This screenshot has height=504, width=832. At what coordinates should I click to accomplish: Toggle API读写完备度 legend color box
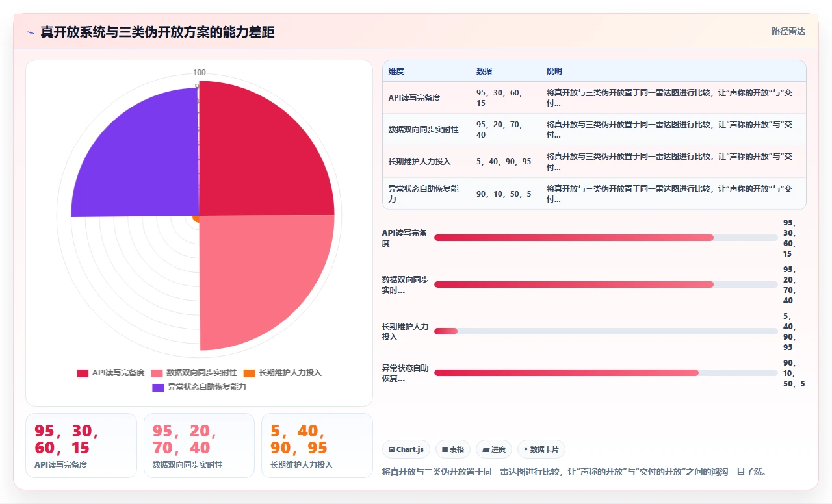[x=83, y=373]
